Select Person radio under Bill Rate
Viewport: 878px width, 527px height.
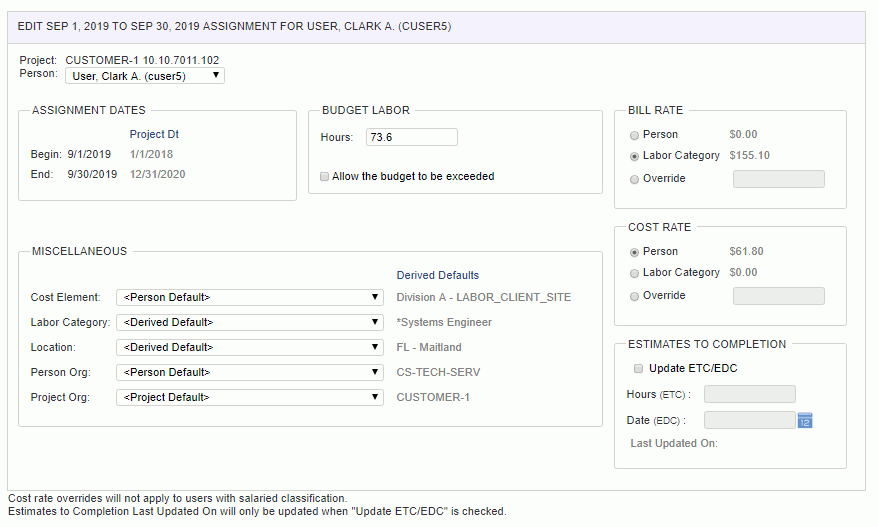pyautogui.click(x=634, y=135)
